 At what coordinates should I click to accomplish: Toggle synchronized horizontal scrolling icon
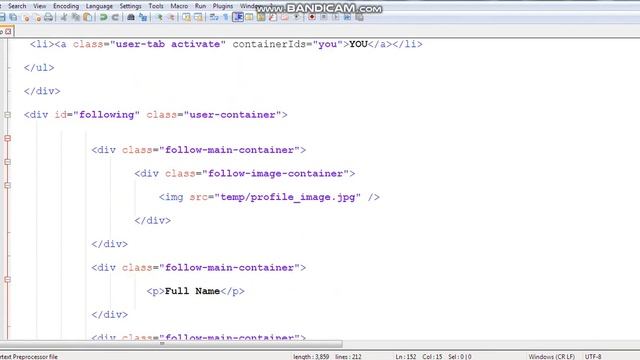tap(198, 17)
